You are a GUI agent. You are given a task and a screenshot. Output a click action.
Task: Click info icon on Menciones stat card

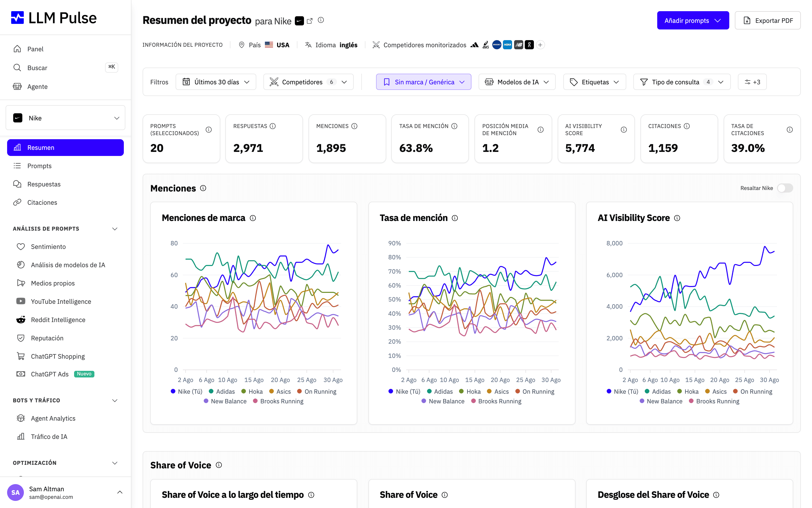pos(354,126)
